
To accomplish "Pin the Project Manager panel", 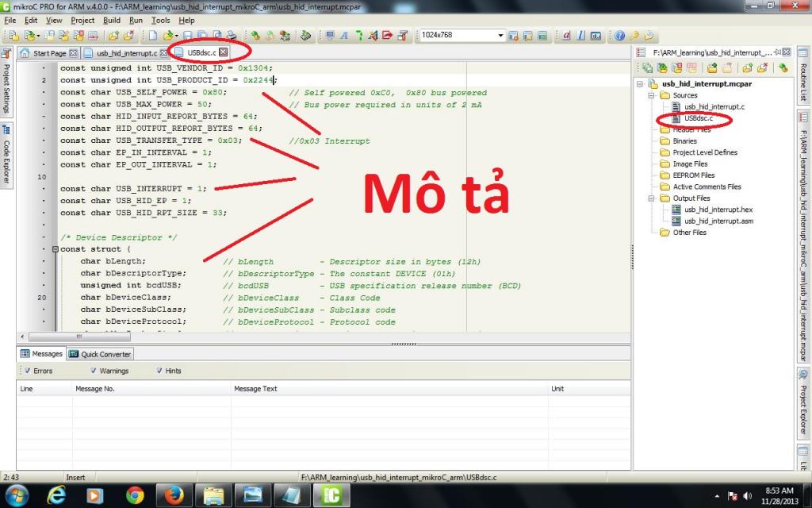I will pos(778,52).
